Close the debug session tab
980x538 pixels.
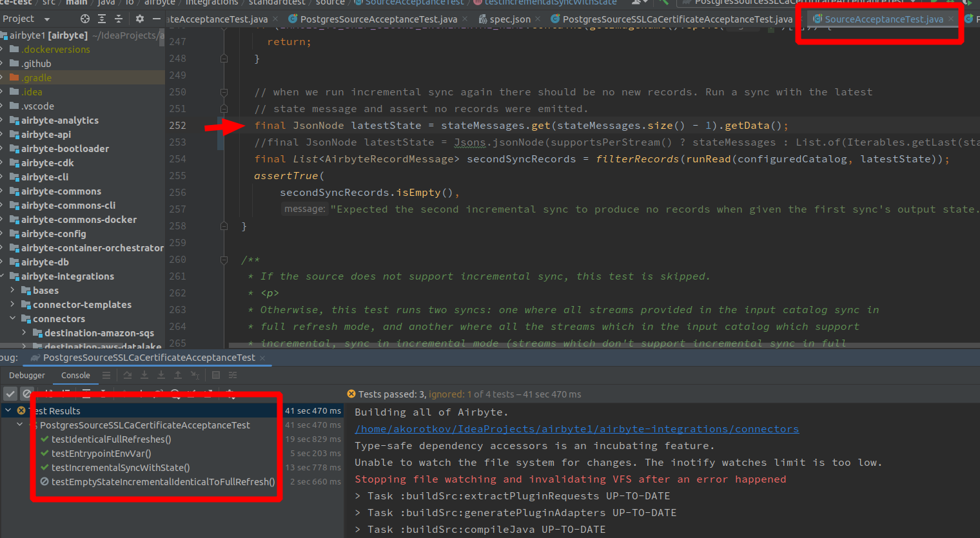pyautogui.click(x=262, y=358)
